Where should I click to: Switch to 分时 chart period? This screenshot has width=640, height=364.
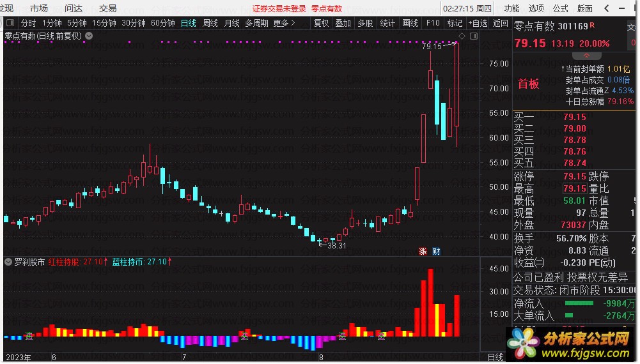pos(29,23)
